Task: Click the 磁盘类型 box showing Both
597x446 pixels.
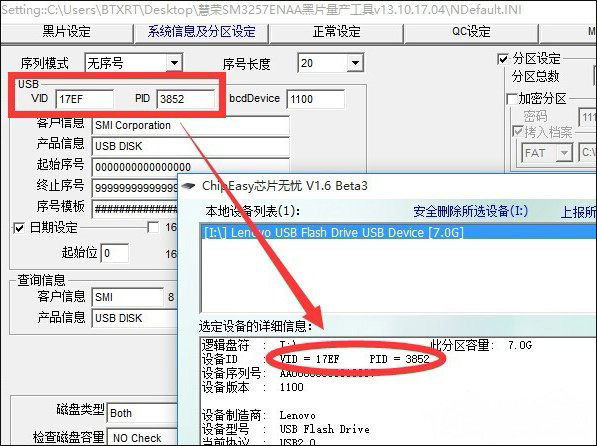Action: [143, 414]
